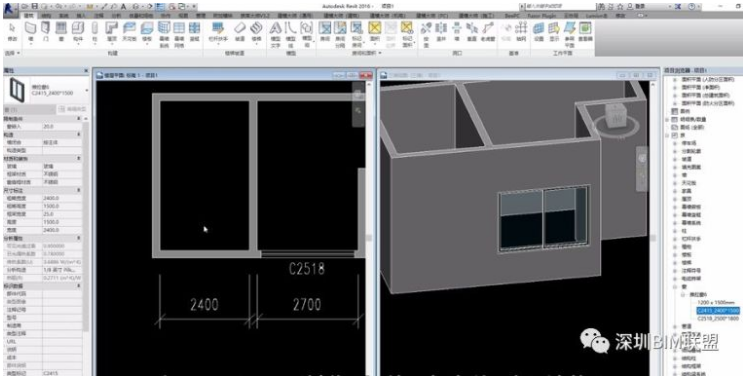Select the Room tool in the ribbon
The width and height of the screenshot is (746, 383).
[325, 30]
